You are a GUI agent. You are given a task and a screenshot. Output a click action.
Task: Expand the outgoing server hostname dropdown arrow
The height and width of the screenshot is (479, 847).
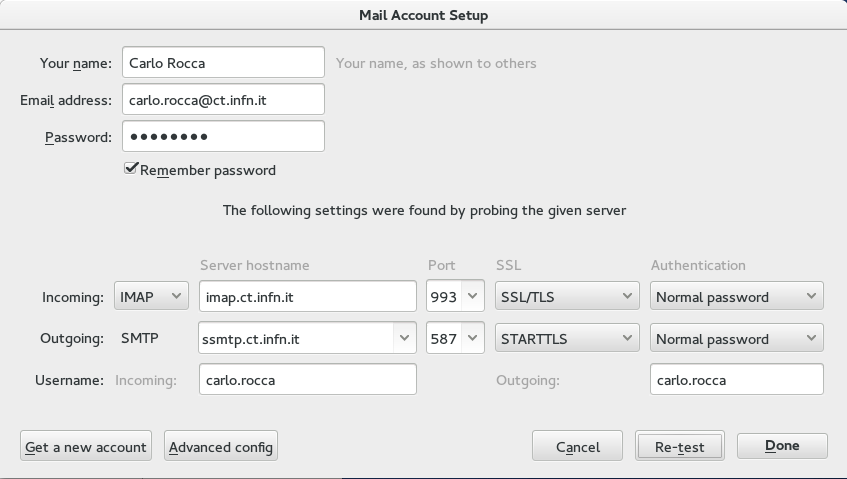coord(404,338)
